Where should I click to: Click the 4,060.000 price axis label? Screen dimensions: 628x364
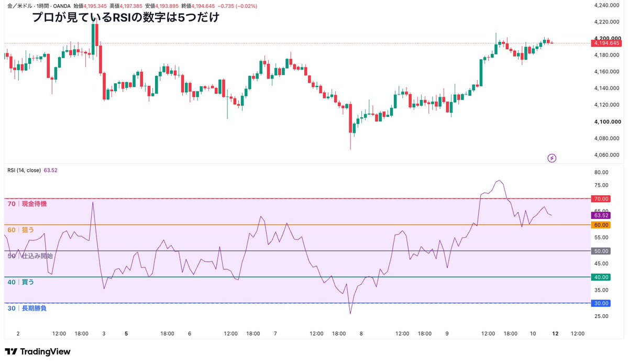pos(607,155)
